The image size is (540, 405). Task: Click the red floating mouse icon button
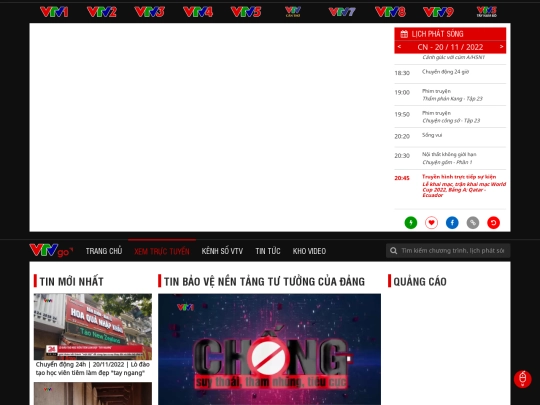point(522,379)
